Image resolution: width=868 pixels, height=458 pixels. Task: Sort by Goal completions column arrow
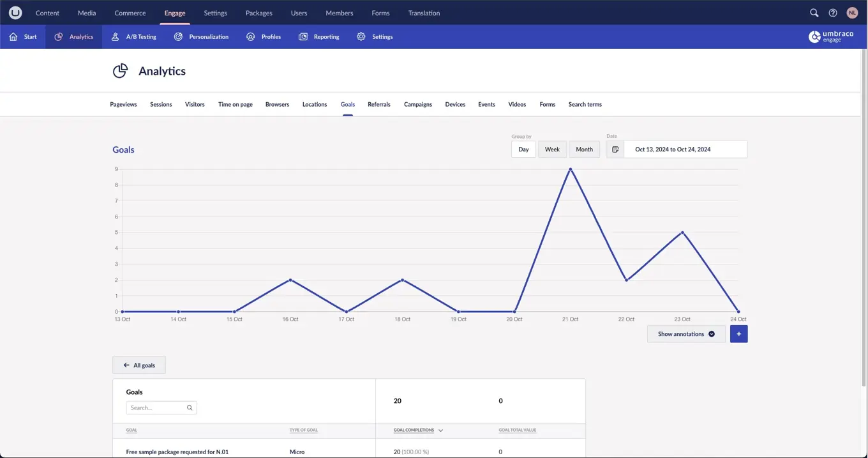coord(441,431)
